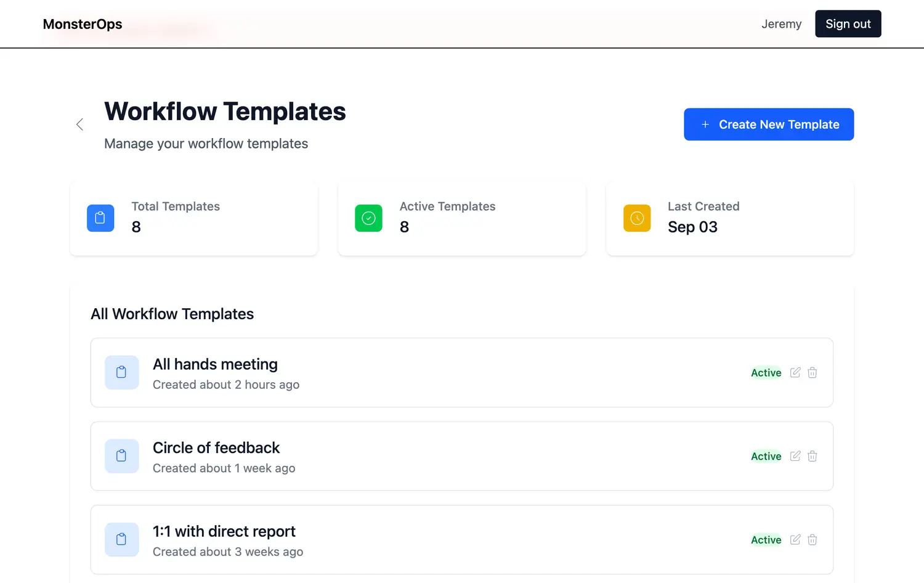Click the clipboard icon for 1:1 with direct report

122,540
